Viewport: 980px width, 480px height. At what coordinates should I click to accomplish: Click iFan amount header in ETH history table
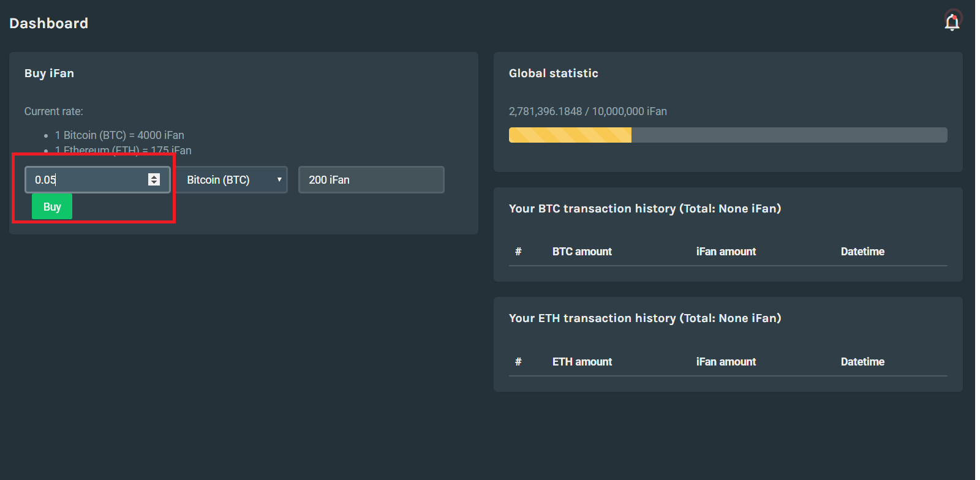[x=726, y=362]
